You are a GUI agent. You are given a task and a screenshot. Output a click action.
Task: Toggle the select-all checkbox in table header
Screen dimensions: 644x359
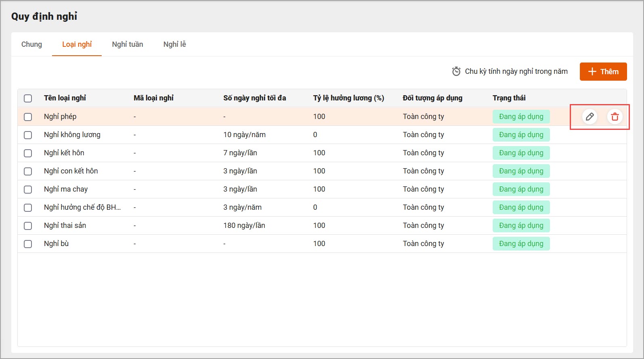tap(28, 98)
